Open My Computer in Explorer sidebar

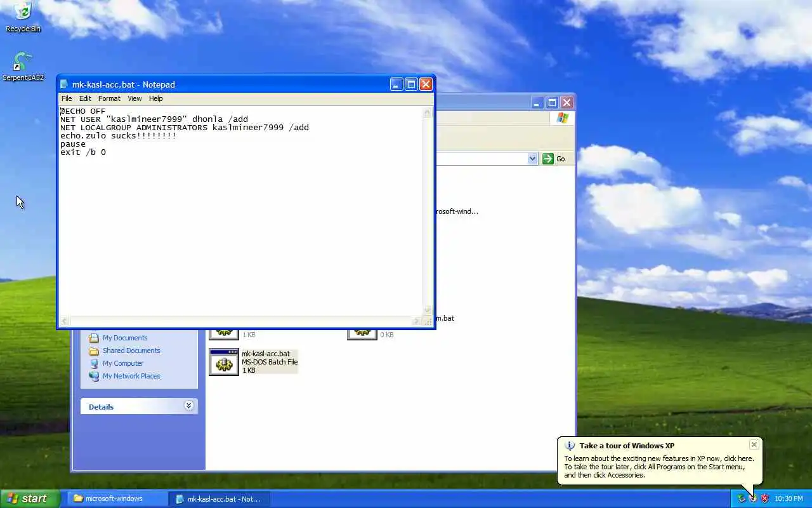coord(123,363)
